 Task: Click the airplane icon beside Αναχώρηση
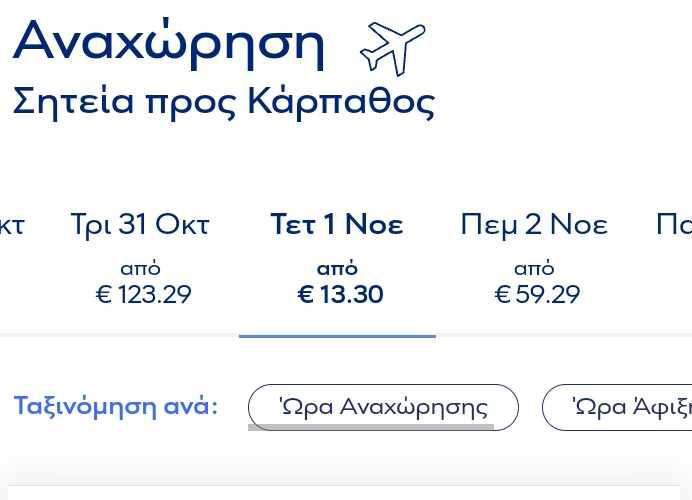tap(392, 47)
